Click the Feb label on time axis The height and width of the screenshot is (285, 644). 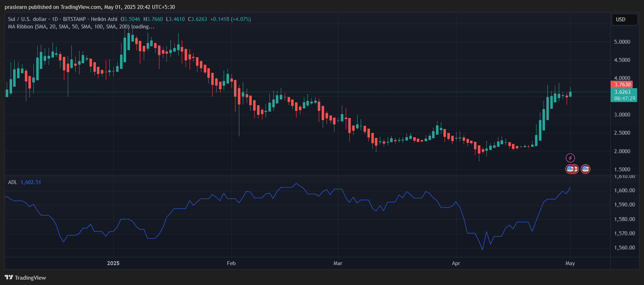pos(231,263)
